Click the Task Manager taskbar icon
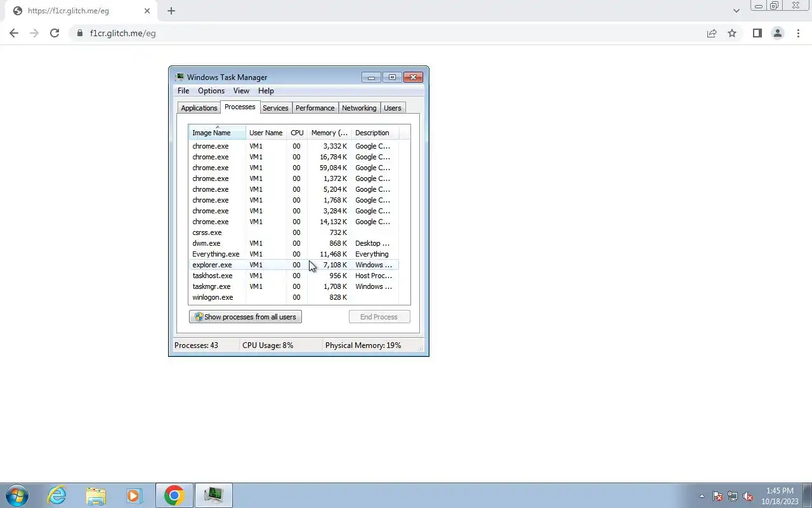 (214, 495)
